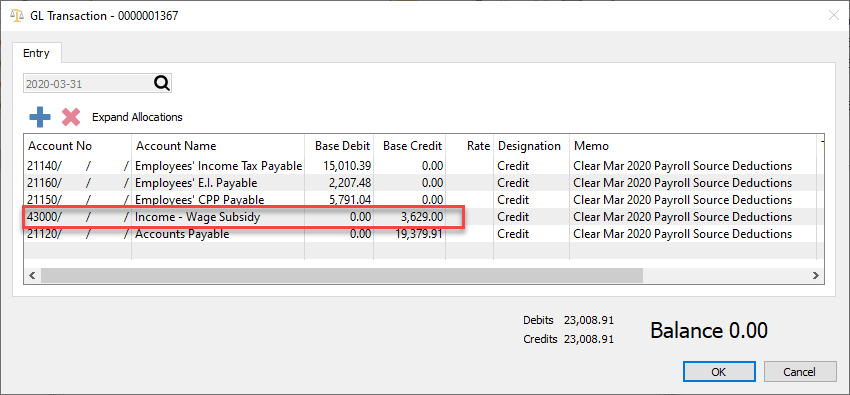The width and height of the screenshot is (850, 395).
Task: Click the red X delete-line icon
Action: pyautogui.click(x=71, y=117)
